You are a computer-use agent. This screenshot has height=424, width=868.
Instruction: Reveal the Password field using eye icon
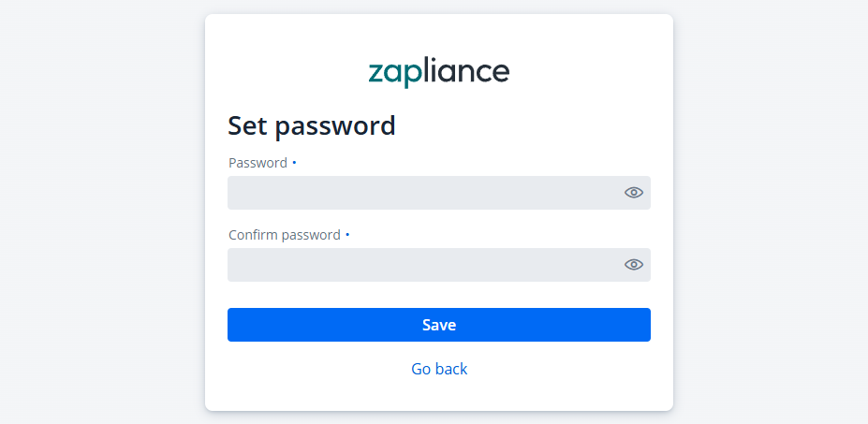pos(634,193)
